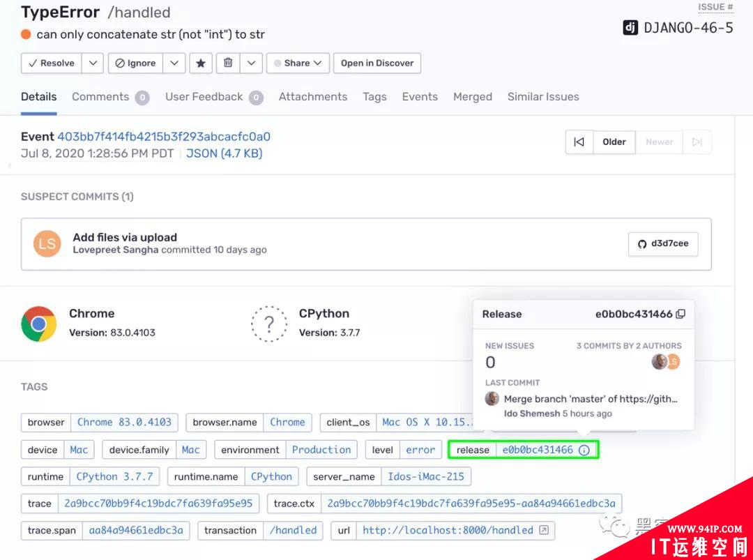Click the Django project icon
The image size is (753, 560).
click(630, 28)
